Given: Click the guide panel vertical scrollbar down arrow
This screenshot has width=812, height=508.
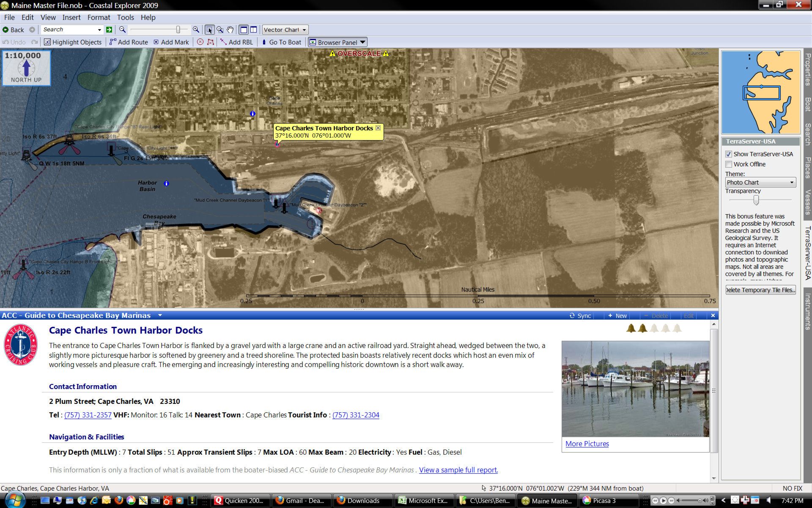Looking at the screenshot, I should coord(714,478).
